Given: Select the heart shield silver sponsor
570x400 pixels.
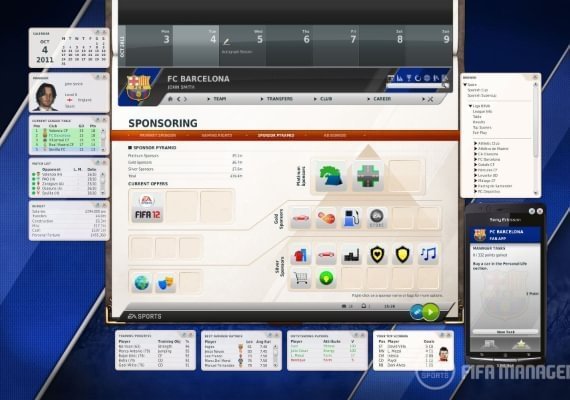Looking at the screenshot, I should click(x=377, y=254).
